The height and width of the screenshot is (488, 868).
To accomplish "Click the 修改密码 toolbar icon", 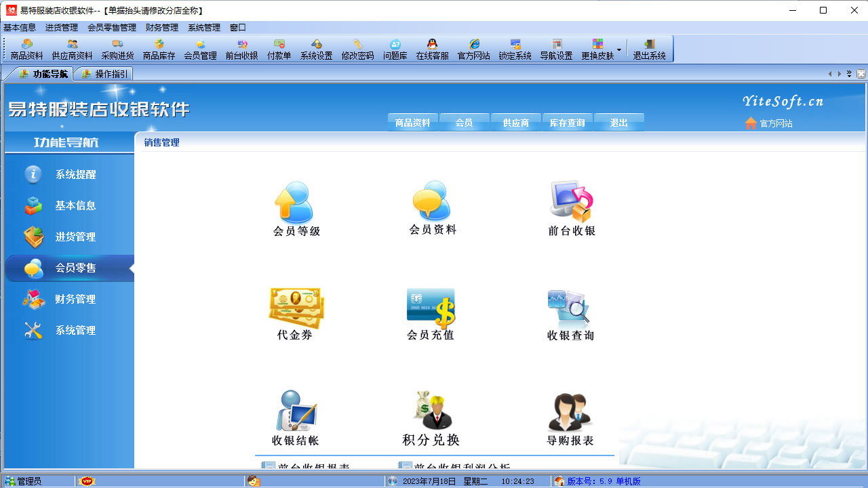I will point(358,49).
